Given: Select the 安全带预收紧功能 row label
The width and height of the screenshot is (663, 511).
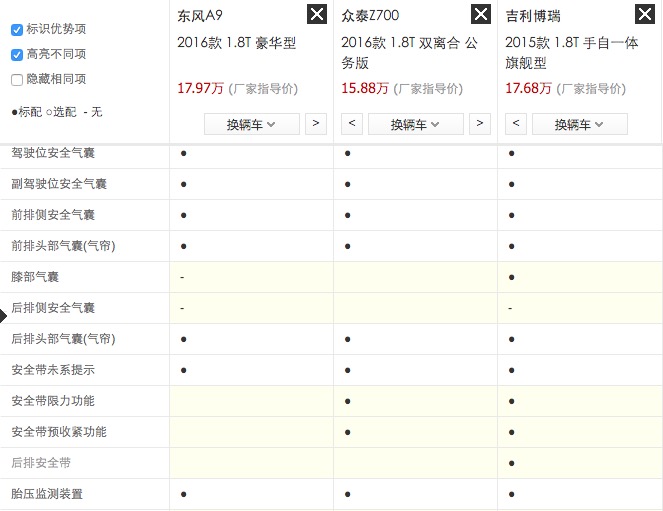Looking at the screenshot, I should 59,432.
